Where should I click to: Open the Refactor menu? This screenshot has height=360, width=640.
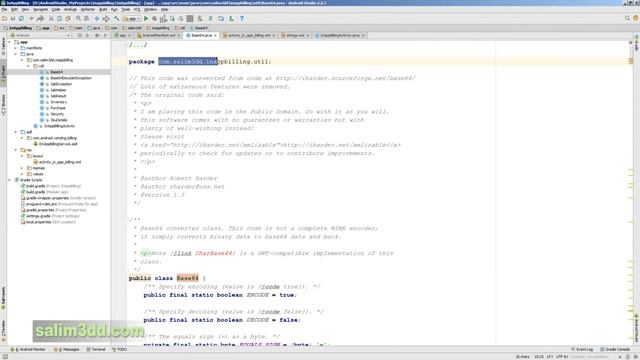click(x=88, y=9)
